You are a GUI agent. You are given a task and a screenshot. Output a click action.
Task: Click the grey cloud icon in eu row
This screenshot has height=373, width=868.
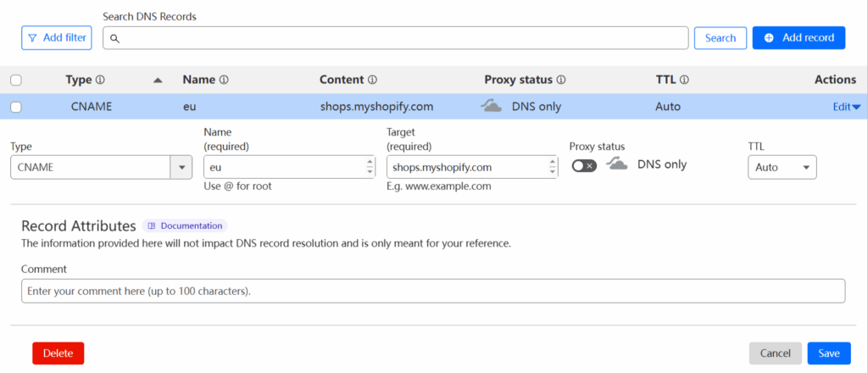491,107
